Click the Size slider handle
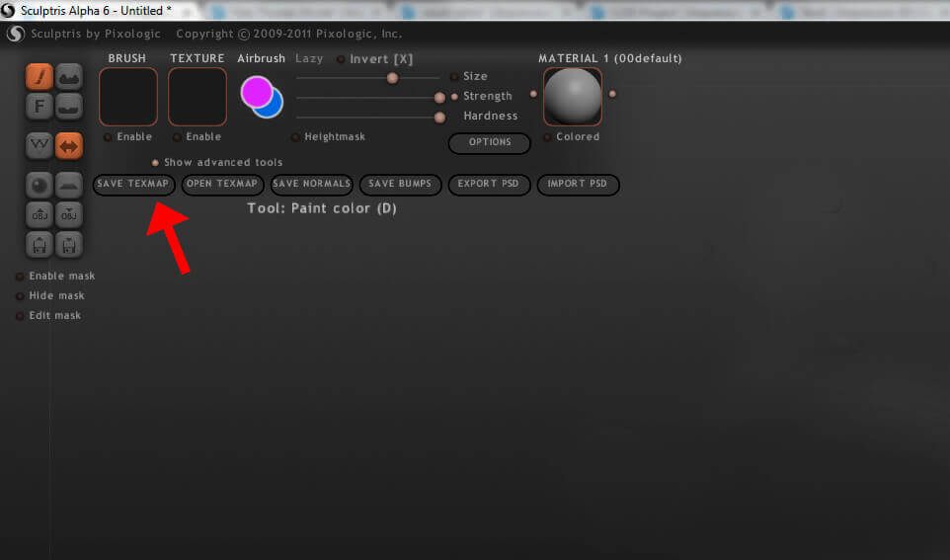This screenshot has height=560, width=950. [x=393, y=78]
